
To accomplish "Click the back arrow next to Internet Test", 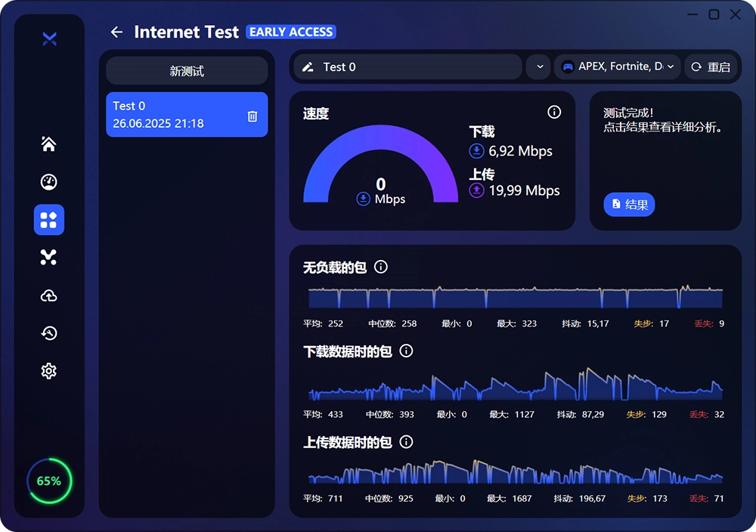I will (x=116, y=32).
